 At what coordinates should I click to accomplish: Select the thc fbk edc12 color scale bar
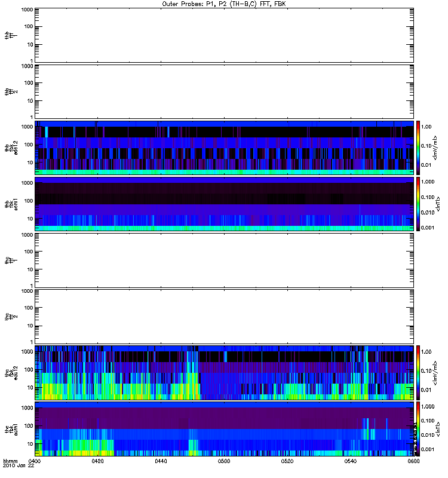click(418, 372)
